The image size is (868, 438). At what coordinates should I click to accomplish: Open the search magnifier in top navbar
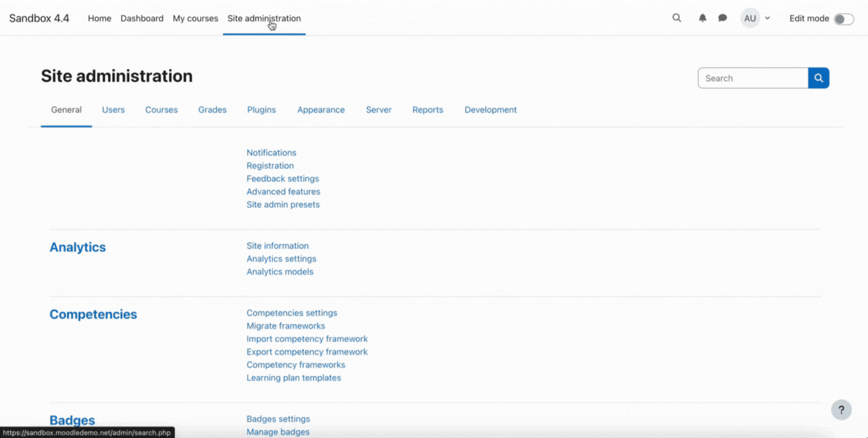coord(677,18)
